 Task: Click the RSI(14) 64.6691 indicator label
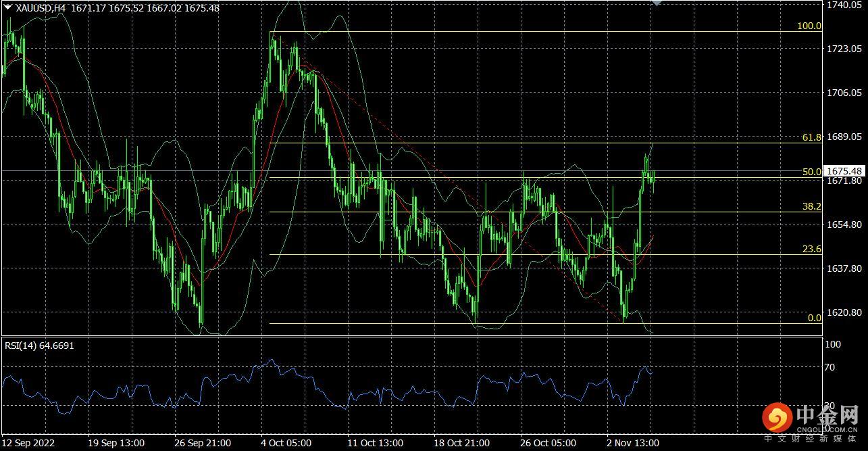point(40,346)
